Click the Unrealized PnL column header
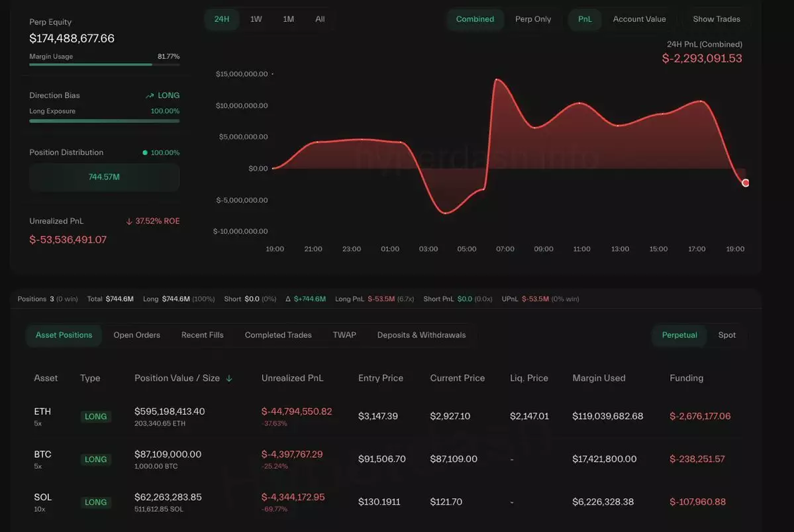Viewport: 794px width, 532px height. coord(292,378)
